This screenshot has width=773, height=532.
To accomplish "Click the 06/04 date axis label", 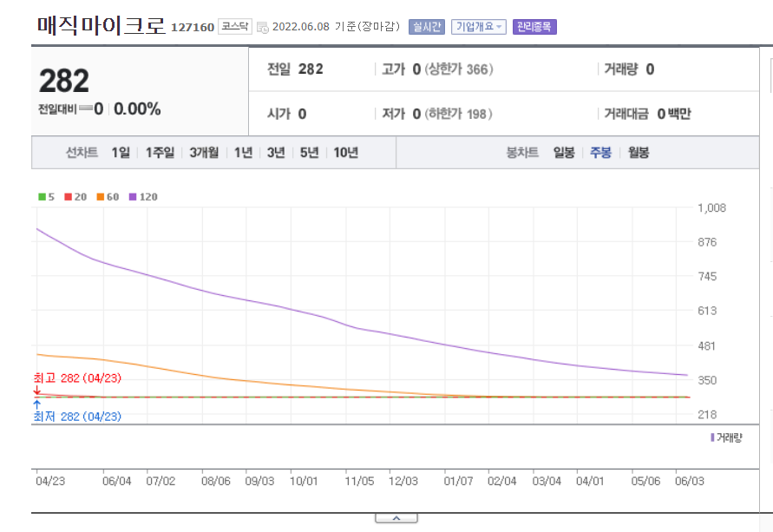I will (x=117, y=481).
